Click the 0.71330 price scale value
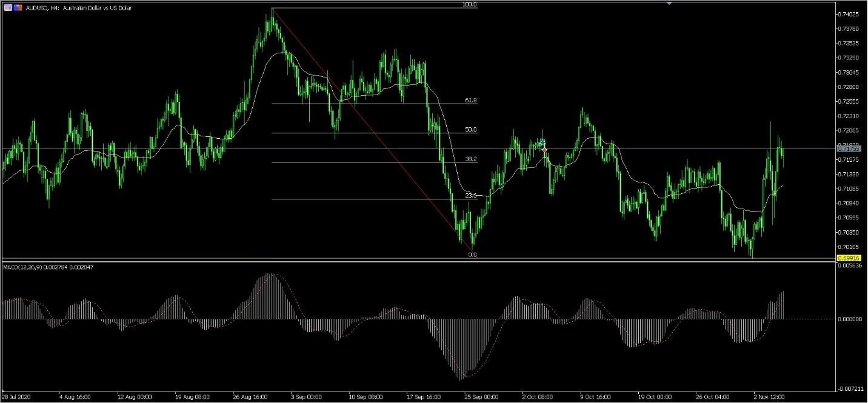 point(850,174)
